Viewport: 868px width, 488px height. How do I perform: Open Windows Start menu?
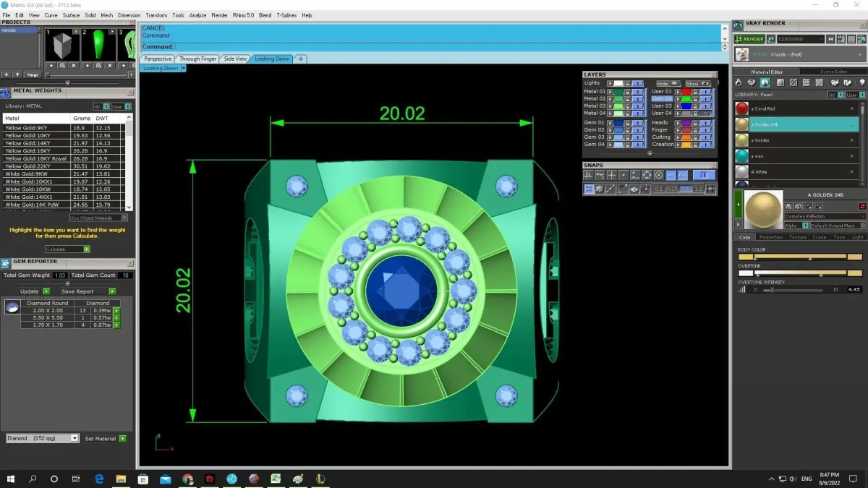point(11,479)
